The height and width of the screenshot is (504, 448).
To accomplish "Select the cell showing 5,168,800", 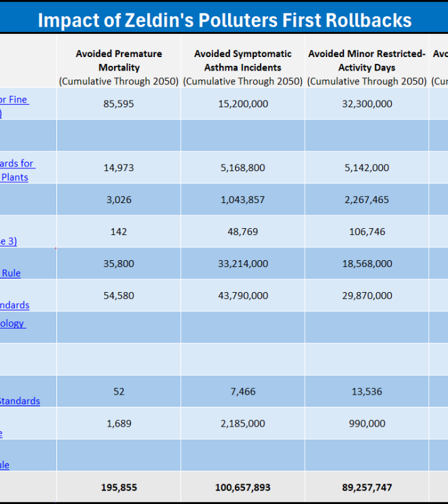I will pos(243,168).
